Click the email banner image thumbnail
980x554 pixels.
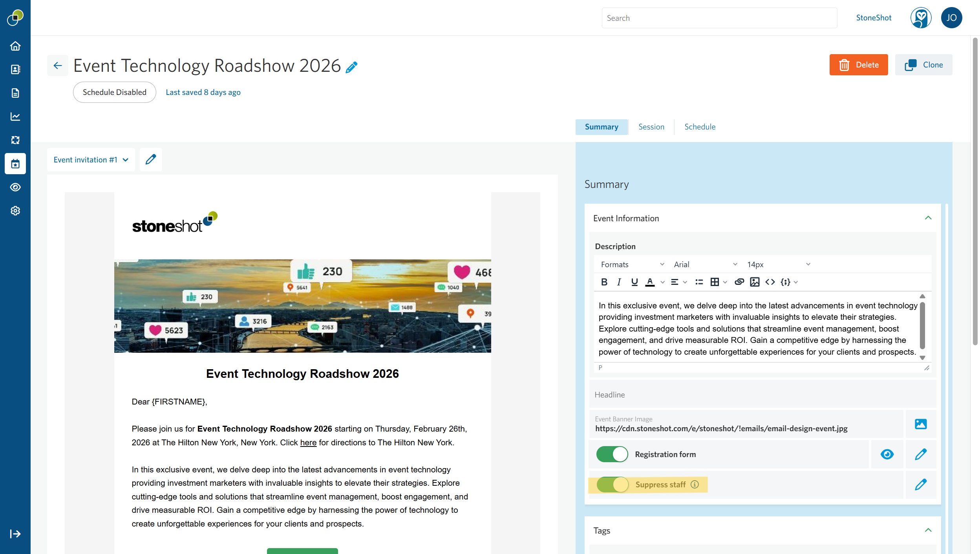(x=302, y=306)
